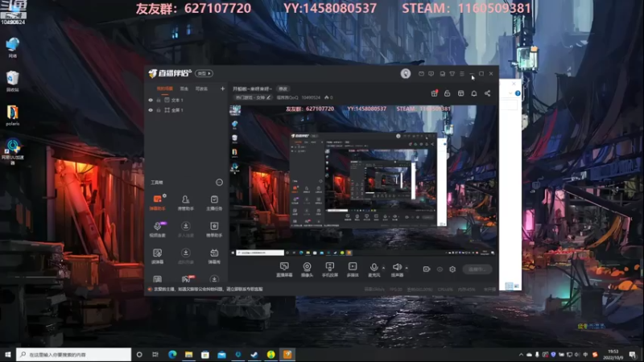Show hidden system tray icons chevron
The image size is (644, 362).
click(521, 355)
